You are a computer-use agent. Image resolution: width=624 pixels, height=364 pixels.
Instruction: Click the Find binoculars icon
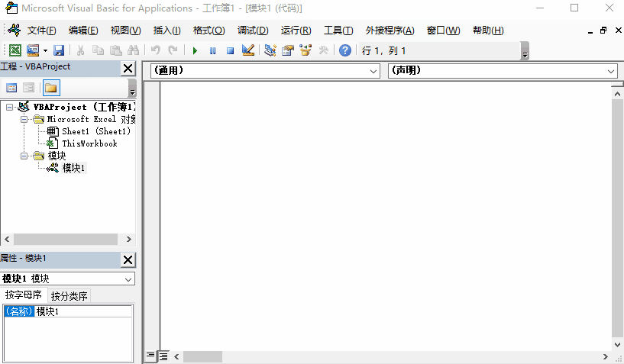click(134, 50)
